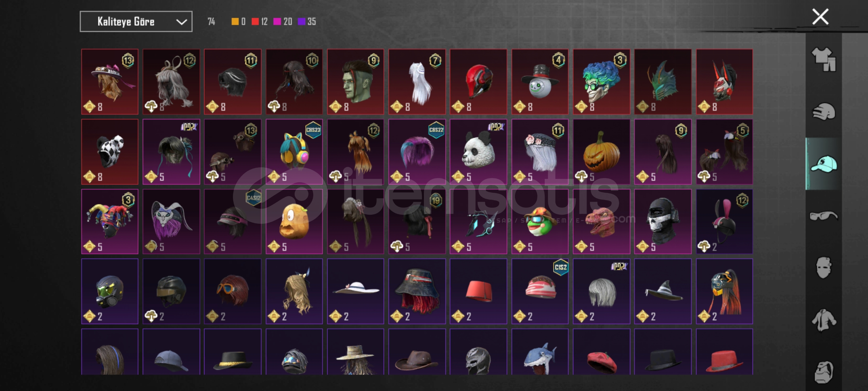Select the cap headwear category tab

(x=824, y=164)
